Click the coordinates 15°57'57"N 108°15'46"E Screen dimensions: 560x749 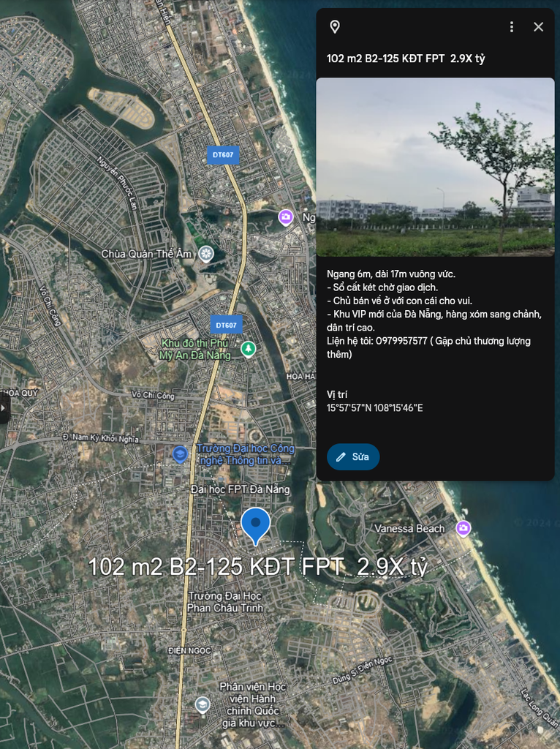coord(375,408)
